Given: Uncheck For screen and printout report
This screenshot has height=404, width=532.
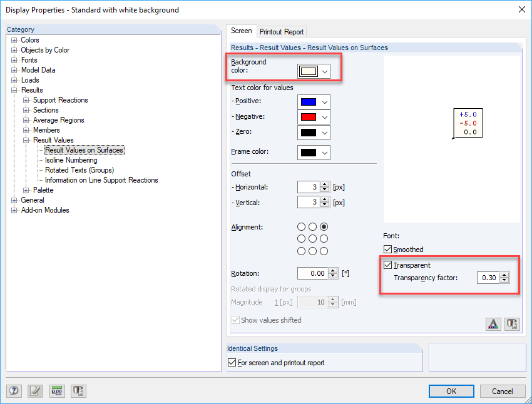Looking at the screenshot, I should pos(232,362).
